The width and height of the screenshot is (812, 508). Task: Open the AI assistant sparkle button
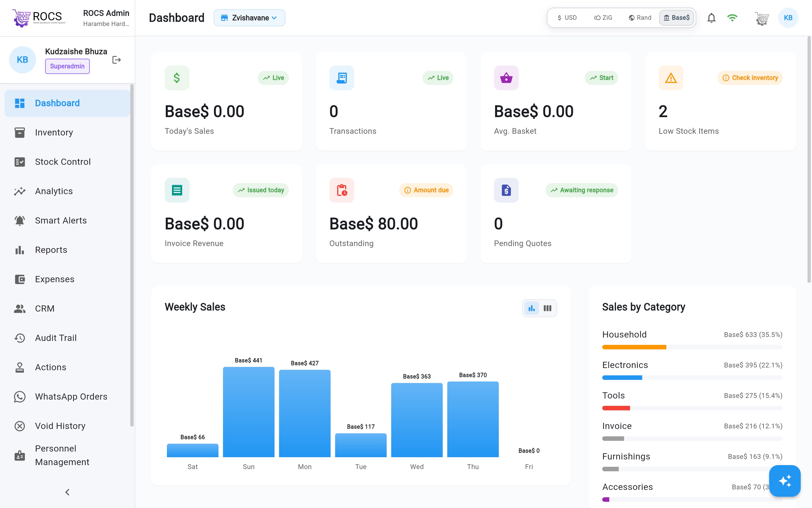785,481
